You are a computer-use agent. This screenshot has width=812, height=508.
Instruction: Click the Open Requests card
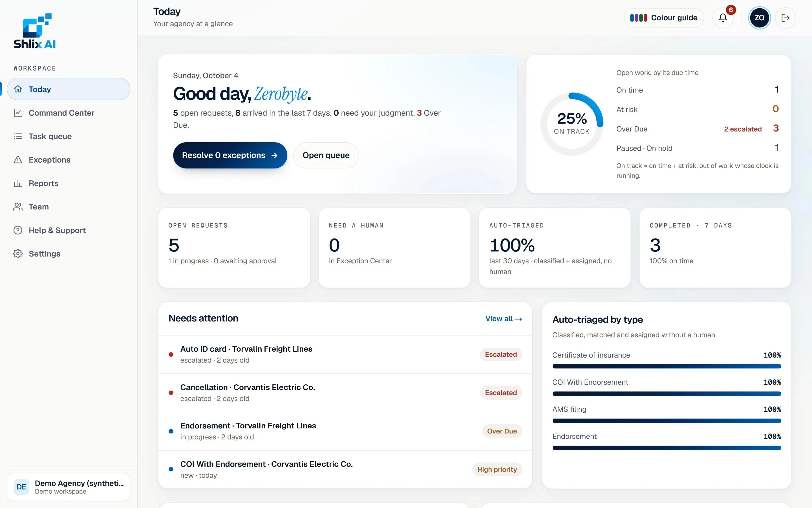[x=234, y=248]
